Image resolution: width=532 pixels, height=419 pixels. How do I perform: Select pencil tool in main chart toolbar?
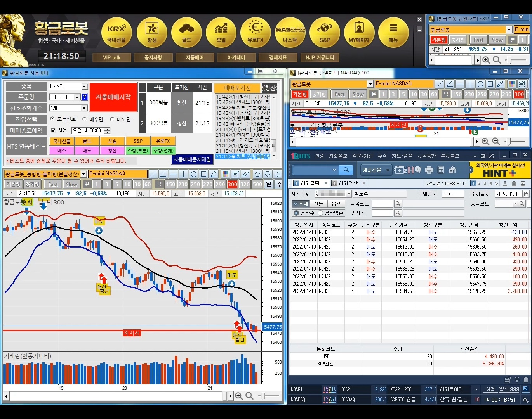214,174
